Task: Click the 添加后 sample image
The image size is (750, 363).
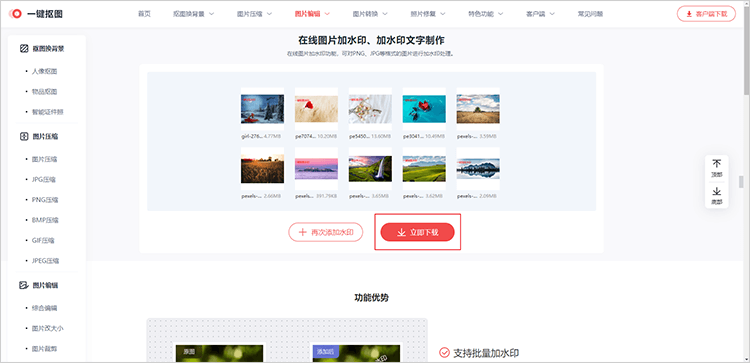Action: click(x=356, y=353)
